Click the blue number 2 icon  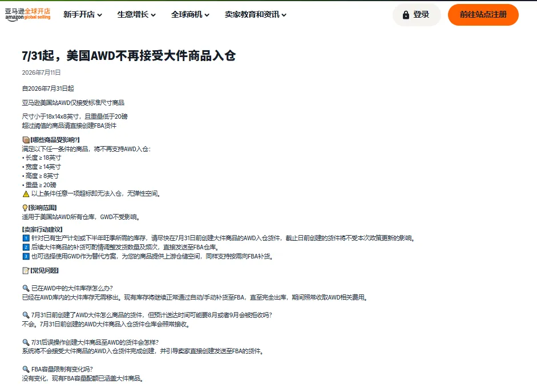(x=26, y=247)
